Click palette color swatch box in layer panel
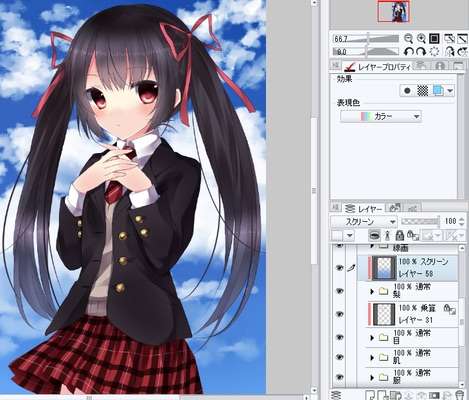The width and height of the screenshot is (469, 400). 337,236
